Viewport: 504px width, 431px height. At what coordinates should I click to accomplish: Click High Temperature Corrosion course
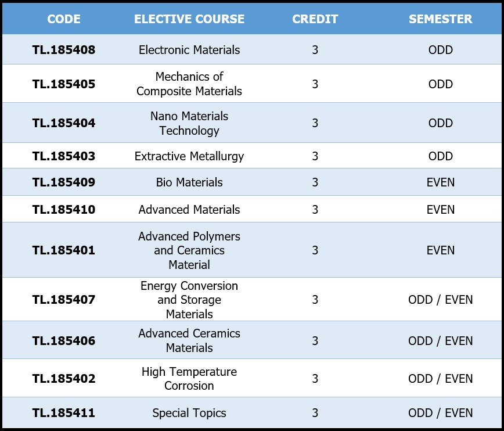point(189,379)
